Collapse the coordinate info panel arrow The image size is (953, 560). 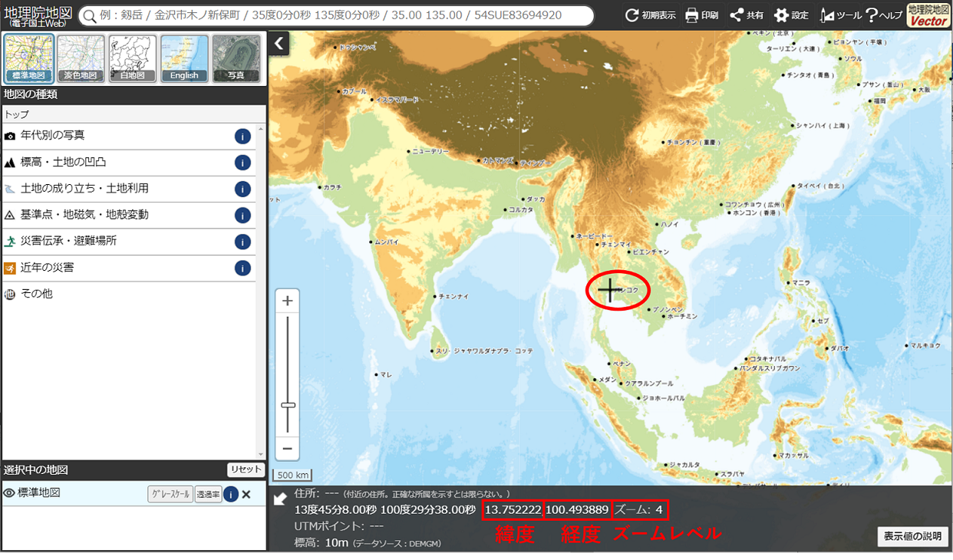280,499
